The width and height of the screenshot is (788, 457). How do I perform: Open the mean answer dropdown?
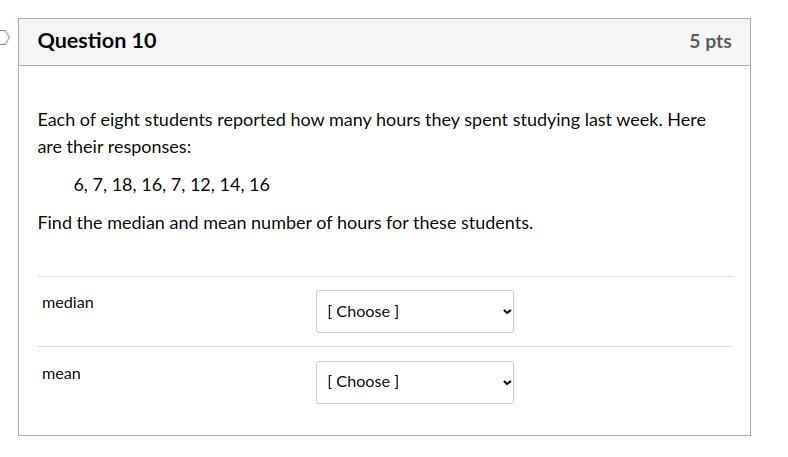click(x=414, y=382)
